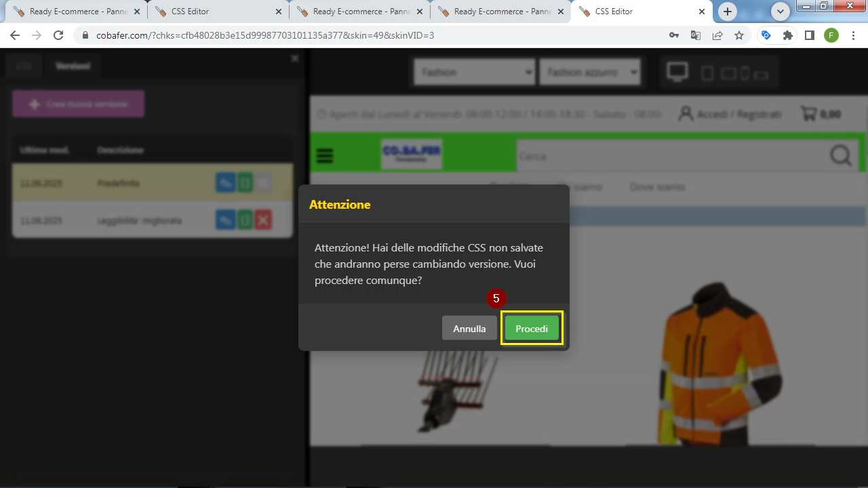Select the Predefinita version row text
This screenshot has width=868, height=488.
[x=118, y=183]
